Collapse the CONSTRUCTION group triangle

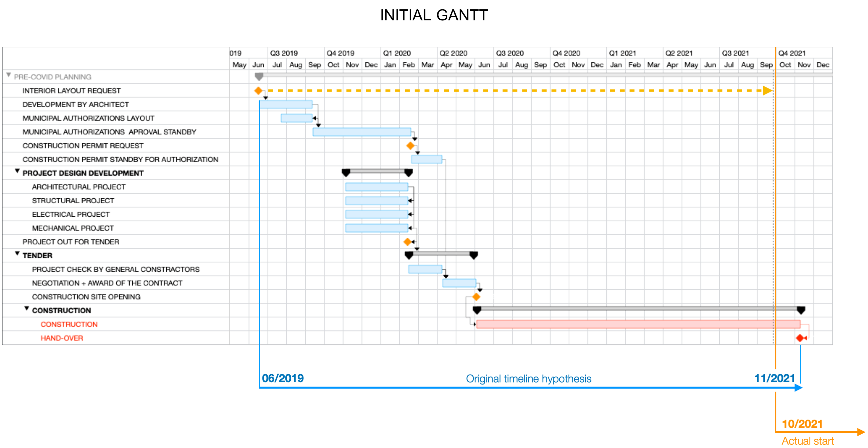27,309
